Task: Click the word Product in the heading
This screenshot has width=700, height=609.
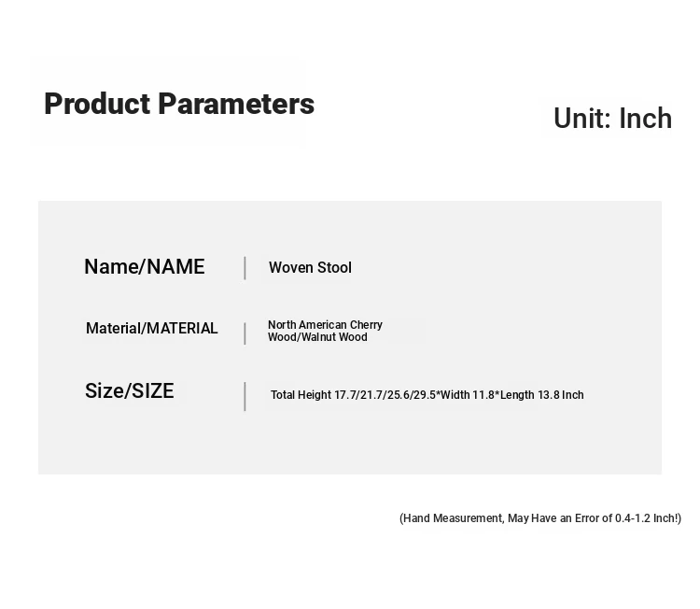Action: (x=97, y=104)
